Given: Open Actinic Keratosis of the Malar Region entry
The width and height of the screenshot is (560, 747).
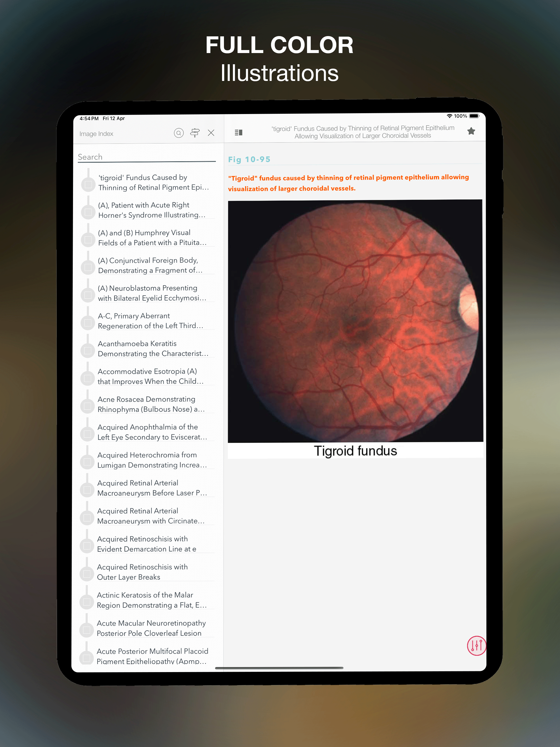Looking at the screenshot, I should (148, 600).
